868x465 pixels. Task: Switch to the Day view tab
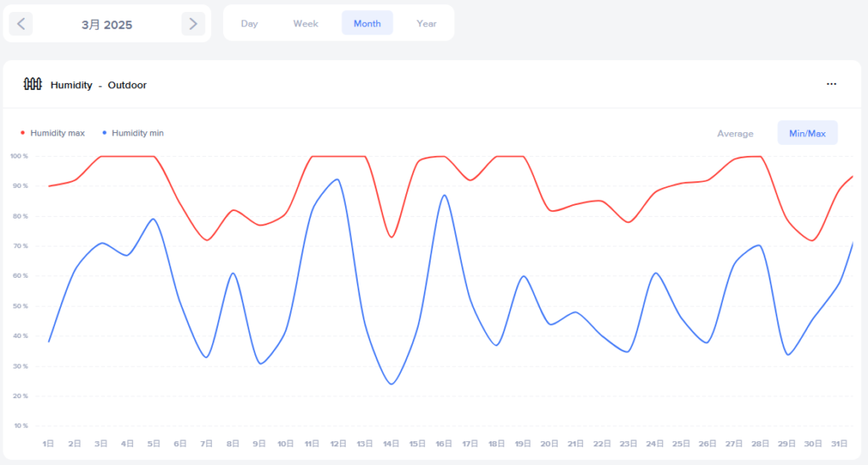(x=249, y=24)
